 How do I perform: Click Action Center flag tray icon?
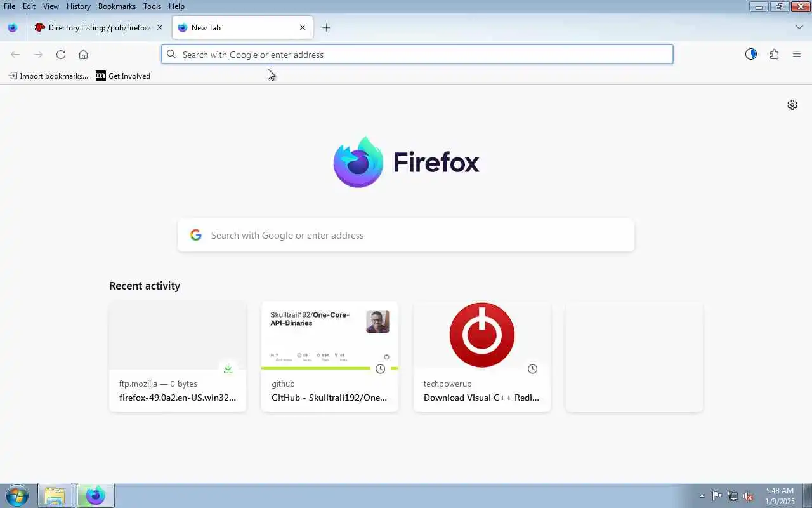coord(717,496)
